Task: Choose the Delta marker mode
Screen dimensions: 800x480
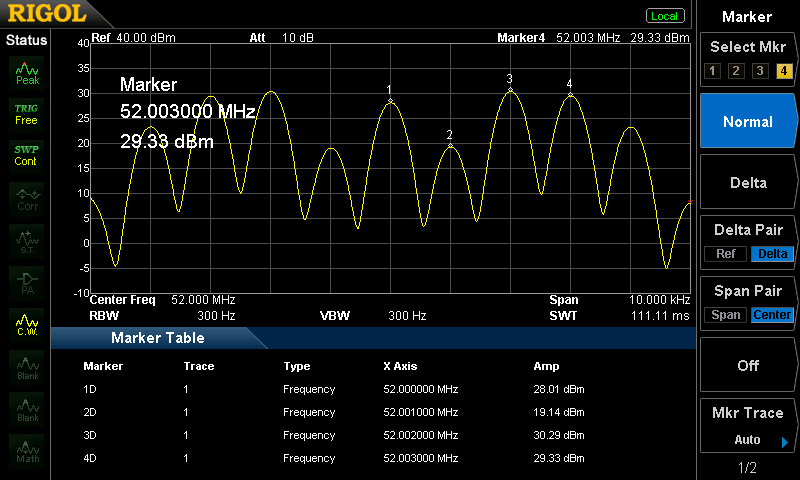Action: coord(747,183)
